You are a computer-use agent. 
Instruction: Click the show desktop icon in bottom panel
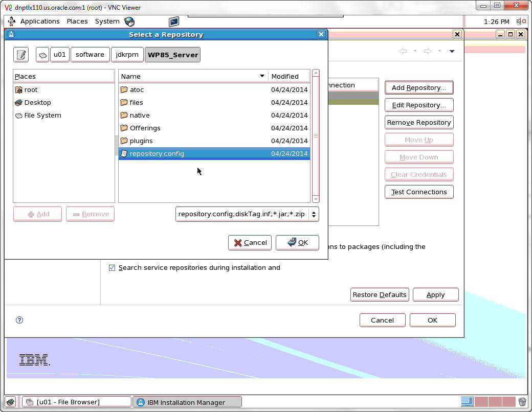point(10,402)
